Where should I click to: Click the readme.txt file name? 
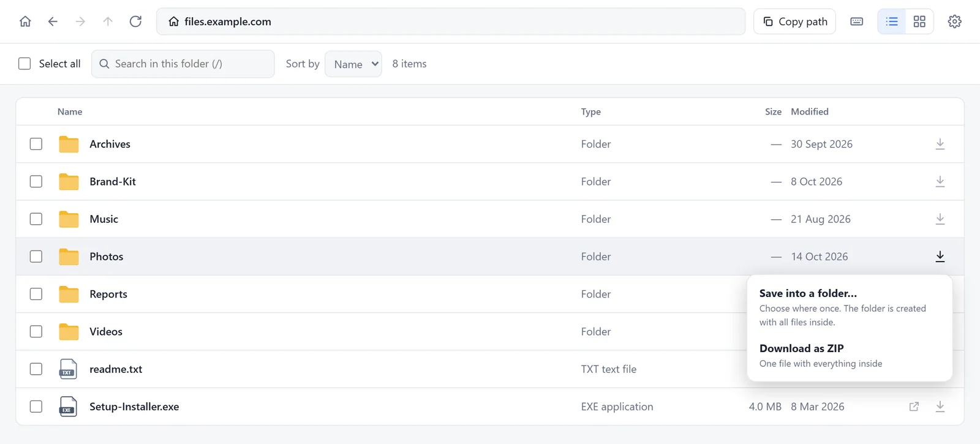coord(116,369)
